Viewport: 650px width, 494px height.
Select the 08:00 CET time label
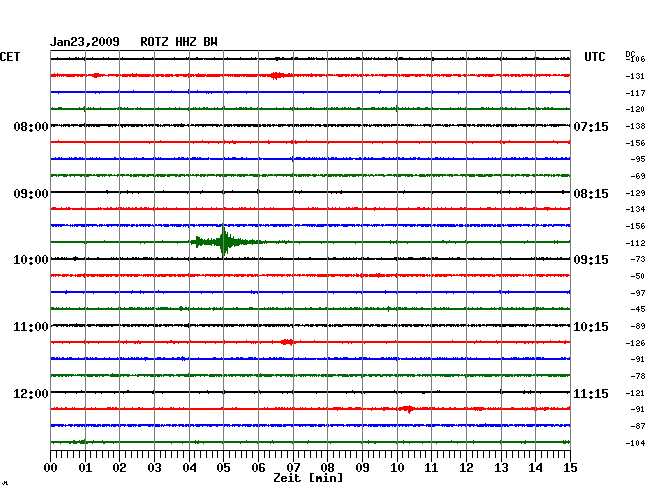point(31,126)
